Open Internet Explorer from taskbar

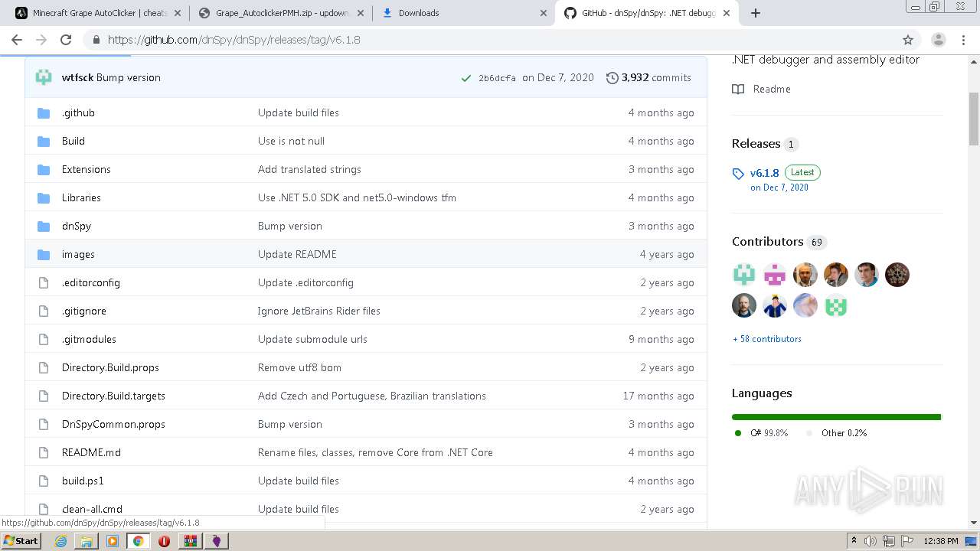pyautogui.click(x=60, y=541)
